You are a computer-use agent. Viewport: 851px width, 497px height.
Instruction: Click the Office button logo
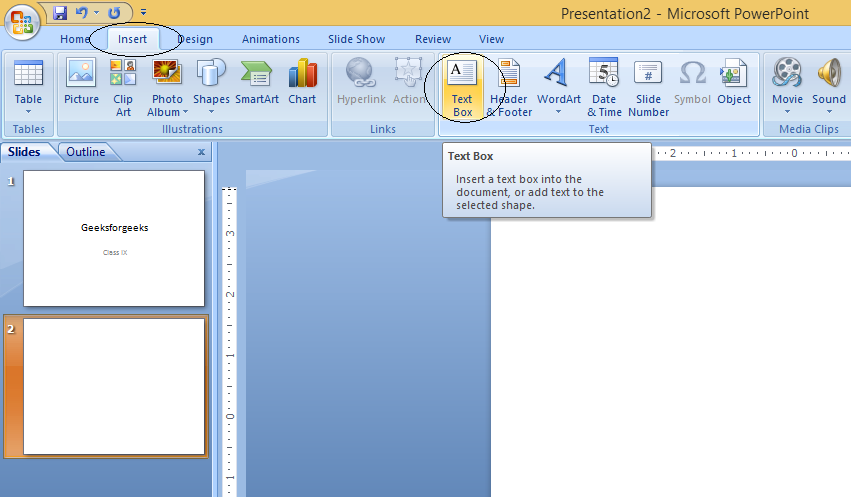(x=22, y=22)
